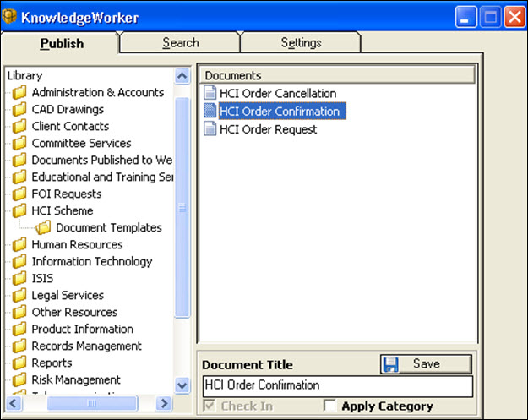Select the Risk Management folder label
The height and width of the screenshot is (420, 528).
76,380
